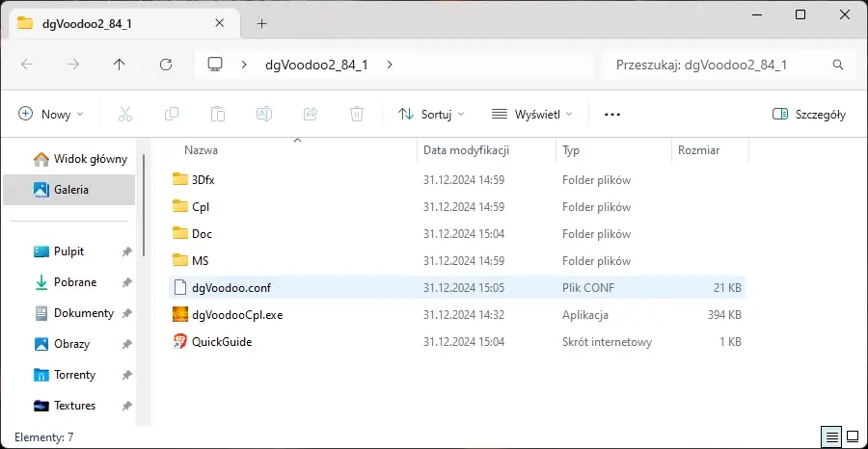Image resolution: width=868 pixels, height=449 pixels.
Task: Click the This PC monitor icon
Action: point(215,65)
